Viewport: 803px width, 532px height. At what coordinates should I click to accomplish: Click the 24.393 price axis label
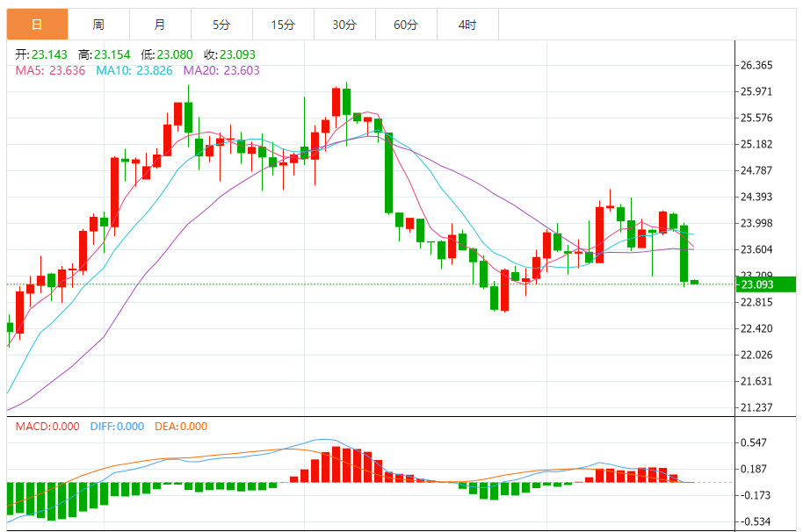[756, 197]
